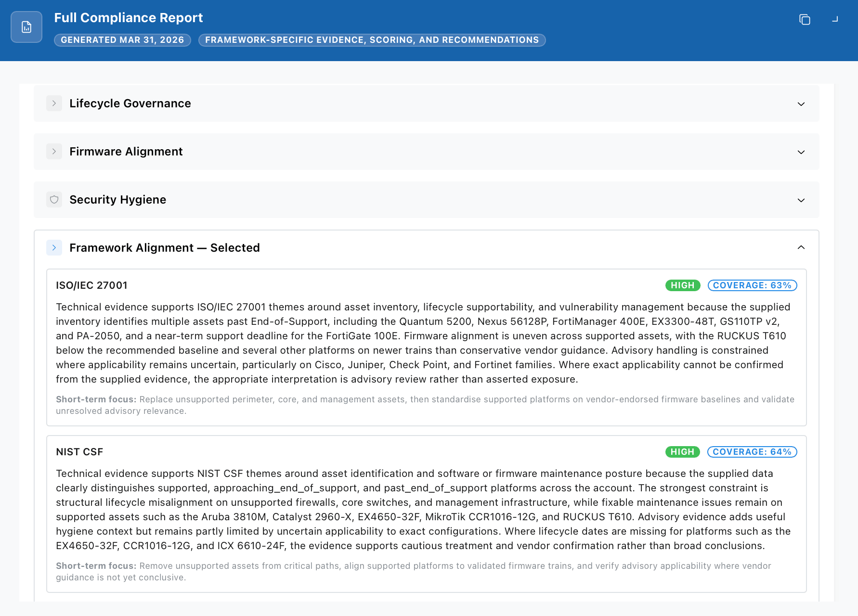Click the shield icon beside Security Hygiene
This screenshot has width=858, height=616.
click(54, 199)
